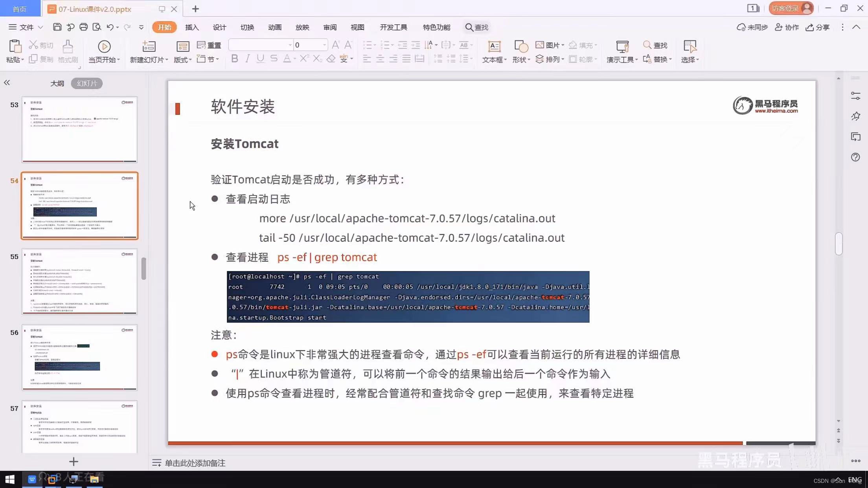Increase font size with larger A icon
Viewport: 868px width, 488px height.
(335, 45)
